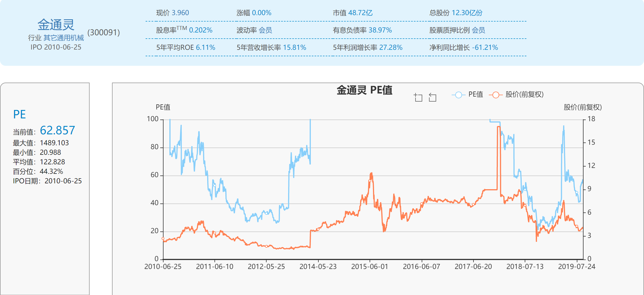Click the left axis title PE值
This screenshot has width=644, height=295.
[163, 107]
